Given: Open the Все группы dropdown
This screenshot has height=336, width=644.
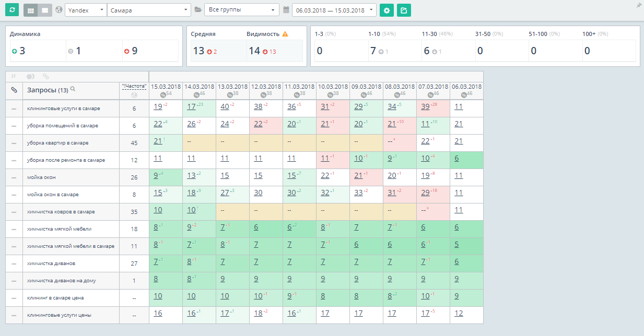Looking at the screenshot, I should pos(241,10).
